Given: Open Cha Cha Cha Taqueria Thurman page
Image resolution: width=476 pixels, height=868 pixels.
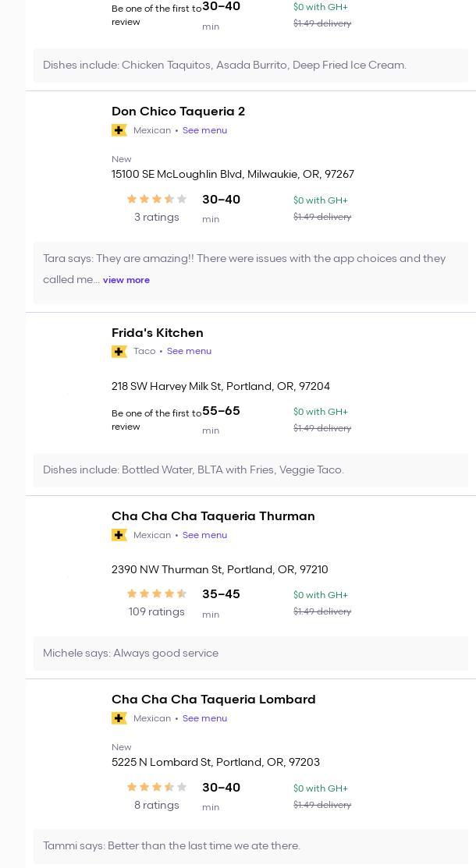Looking at the screenshot, I should click(213, 516).
